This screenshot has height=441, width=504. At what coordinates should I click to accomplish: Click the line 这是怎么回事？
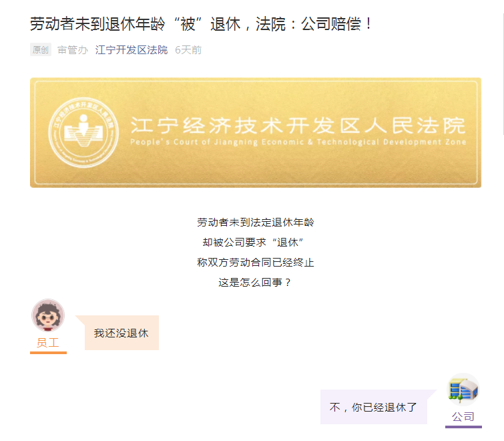point(256,282)
